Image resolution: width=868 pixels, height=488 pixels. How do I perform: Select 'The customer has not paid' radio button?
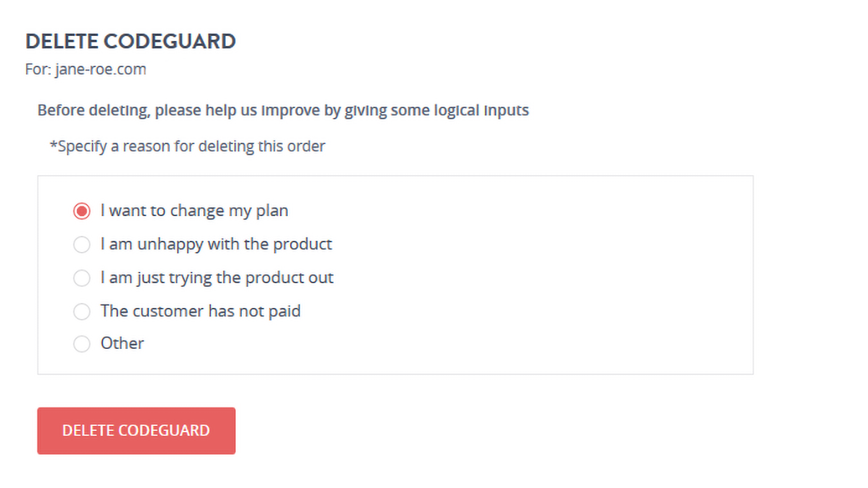point(82,311)
